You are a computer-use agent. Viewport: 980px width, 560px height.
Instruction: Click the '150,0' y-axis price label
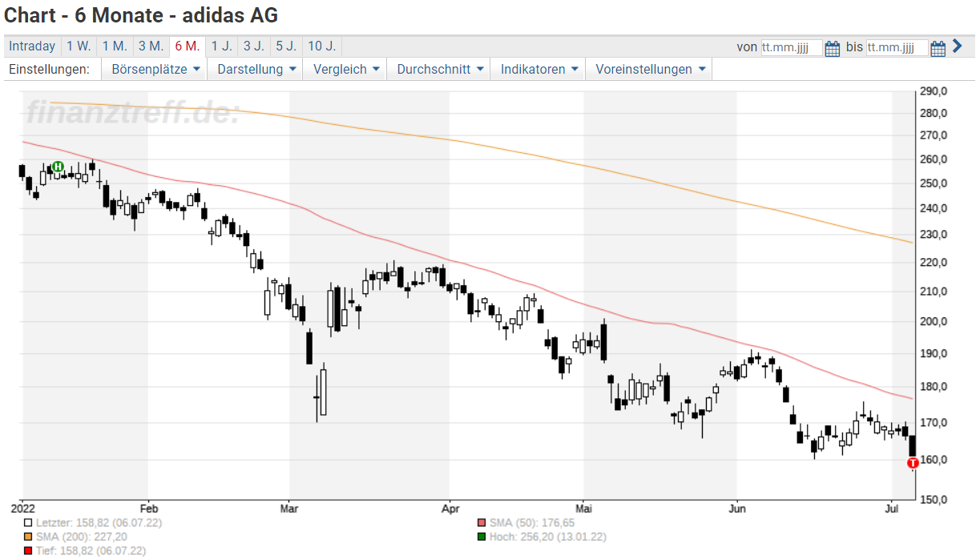(934, 499)
